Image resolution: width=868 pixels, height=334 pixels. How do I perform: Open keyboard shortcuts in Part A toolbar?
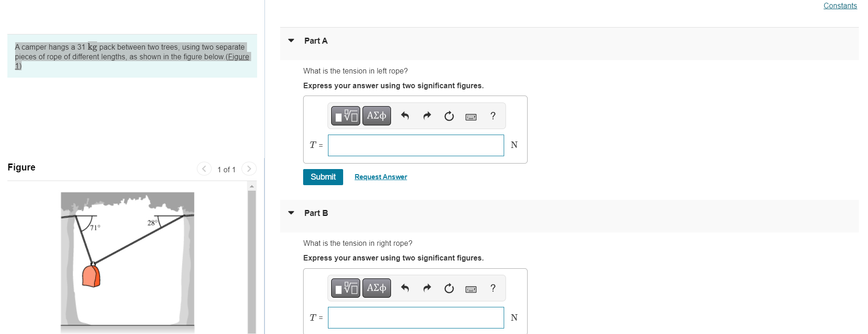click(471, 117)
